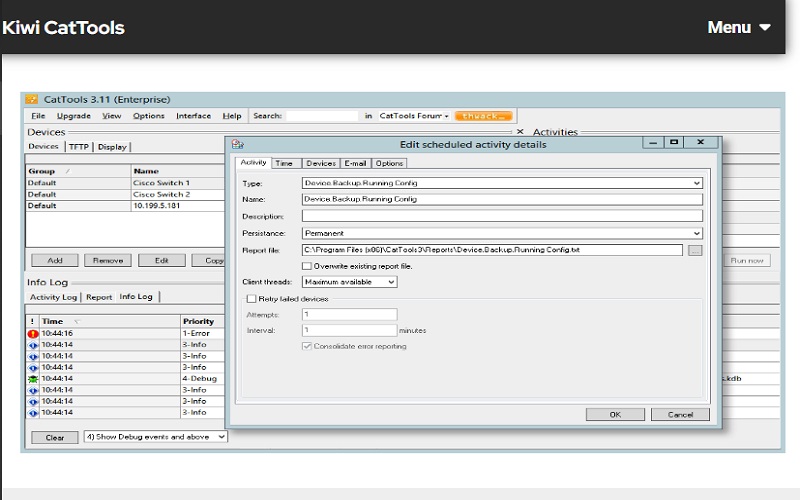Click the Remove device button
This screenshot has height=500, width=800.
coord(108,260)
